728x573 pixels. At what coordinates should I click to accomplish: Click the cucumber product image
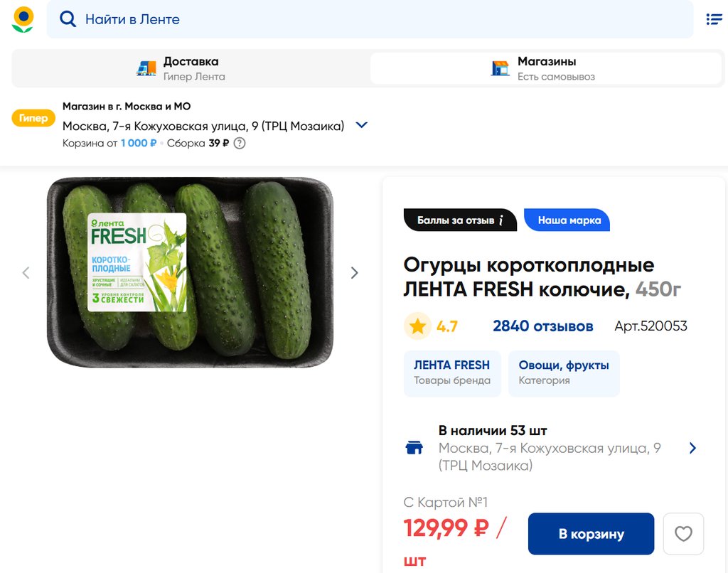[190, 272]
